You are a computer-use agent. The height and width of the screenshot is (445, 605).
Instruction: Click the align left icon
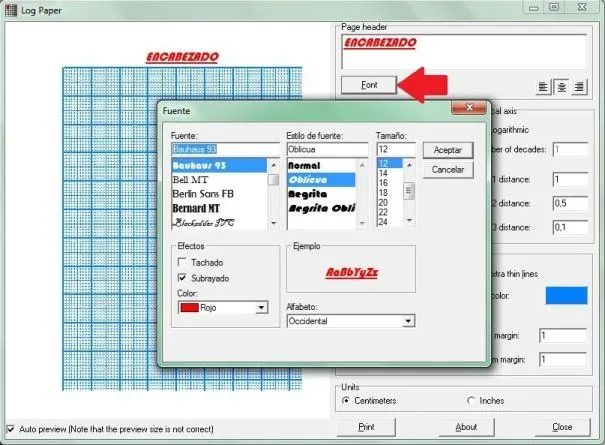544,86
